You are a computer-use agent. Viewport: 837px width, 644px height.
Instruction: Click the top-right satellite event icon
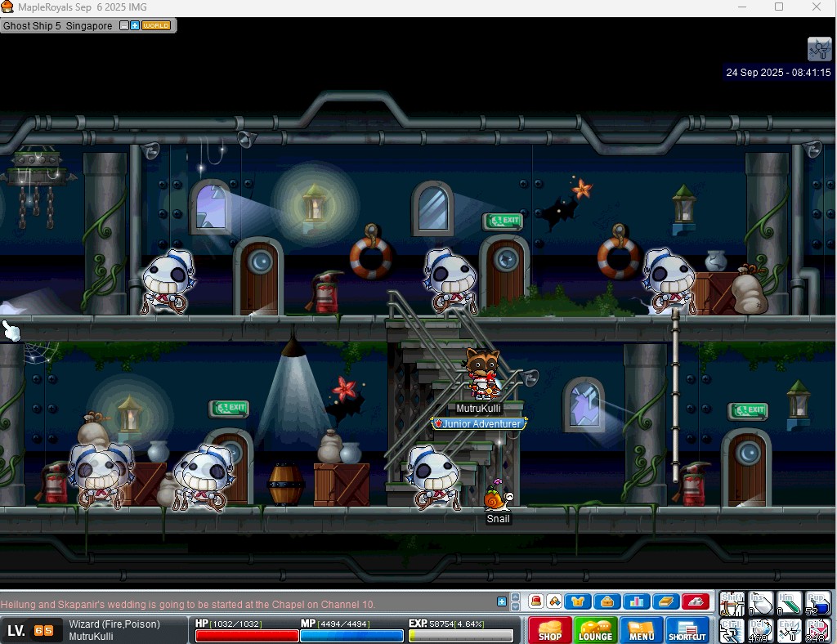tap(819, 49)
